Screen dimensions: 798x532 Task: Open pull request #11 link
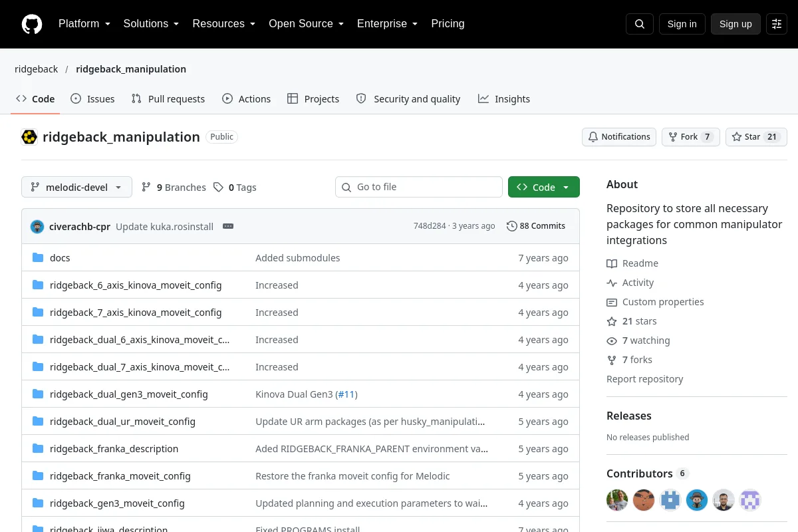346,394
